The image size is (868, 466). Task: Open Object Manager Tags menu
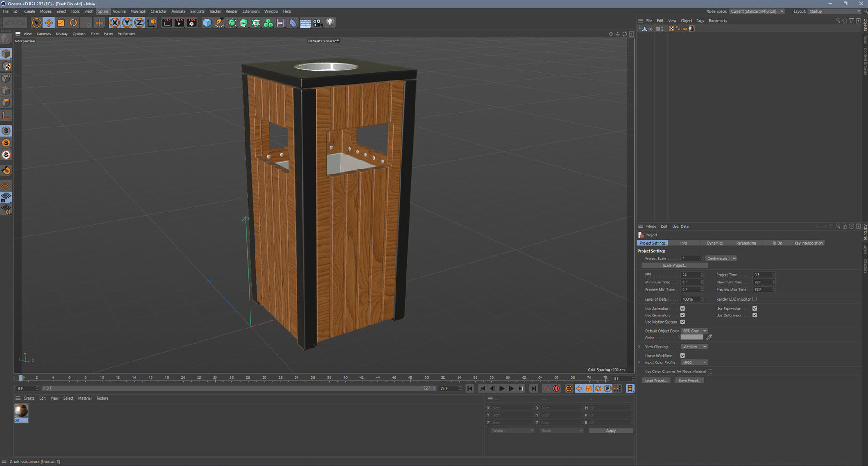700,21
